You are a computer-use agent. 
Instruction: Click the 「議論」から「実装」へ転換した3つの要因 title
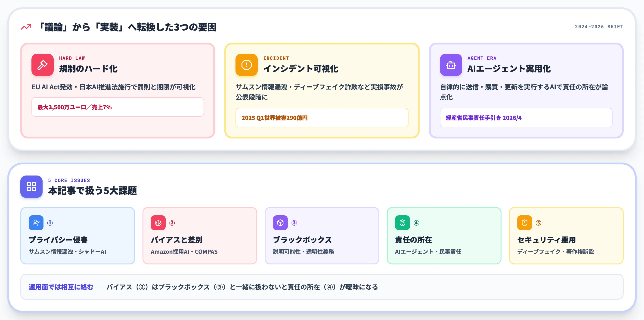tap(127, 27)
